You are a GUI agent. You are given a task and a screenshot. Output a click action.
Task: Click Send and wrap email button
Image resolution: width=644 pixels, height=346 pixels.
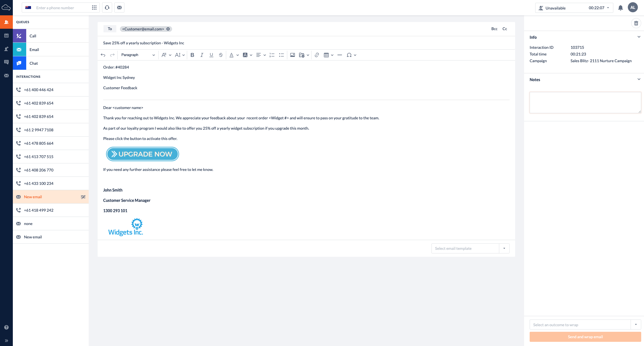click(584, 337)
